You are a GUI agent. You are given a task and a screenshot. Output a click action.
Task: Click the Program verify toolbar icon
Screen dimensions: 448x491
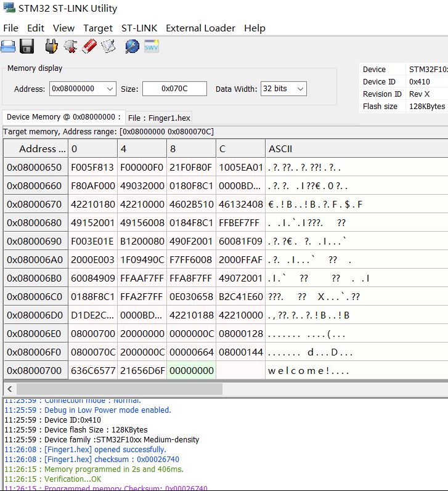point(108,47)
